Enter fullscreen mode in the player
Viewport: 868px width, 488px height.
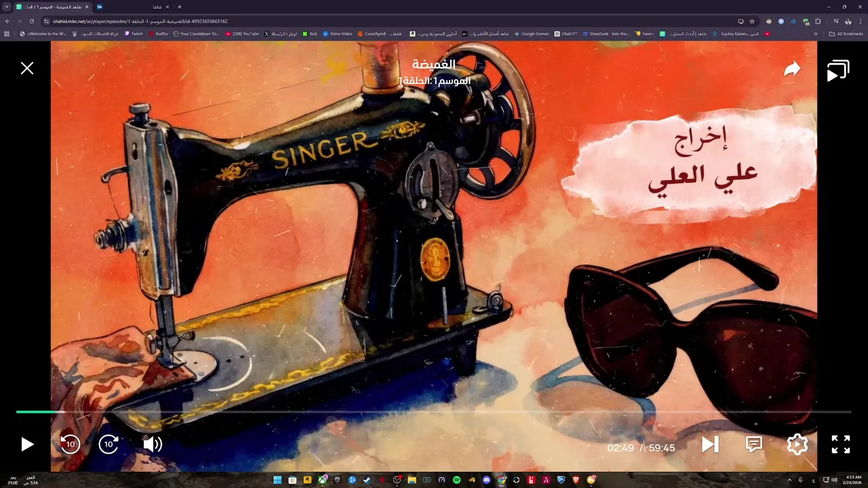pyautogui.click(x=841, y=444)
